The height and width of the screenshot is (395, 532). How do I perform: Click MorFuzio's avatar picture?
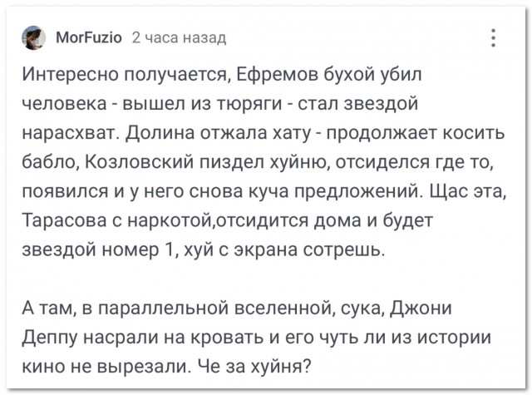(x=34, y=37)
